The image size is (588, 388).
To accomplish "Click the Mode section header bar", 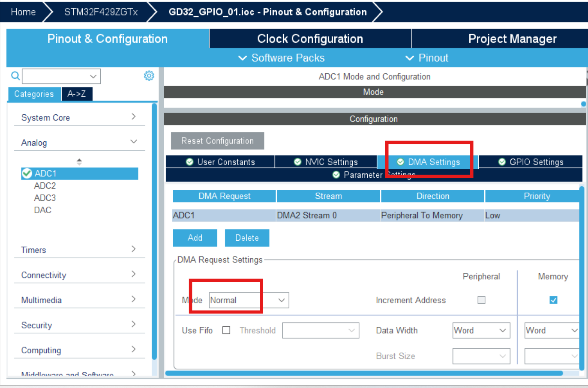I will [375, 92].
